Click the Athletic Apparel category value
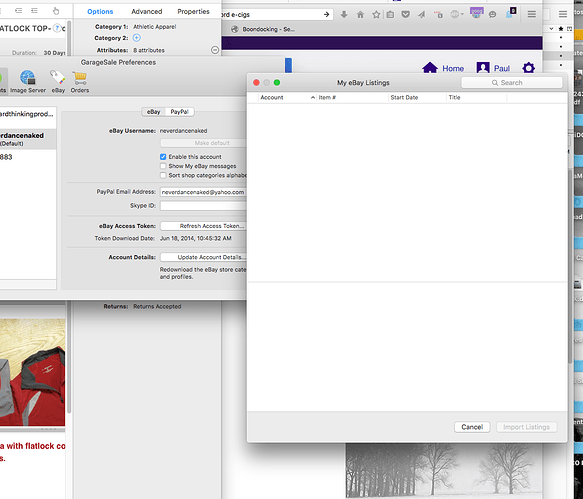 point(155,27)
